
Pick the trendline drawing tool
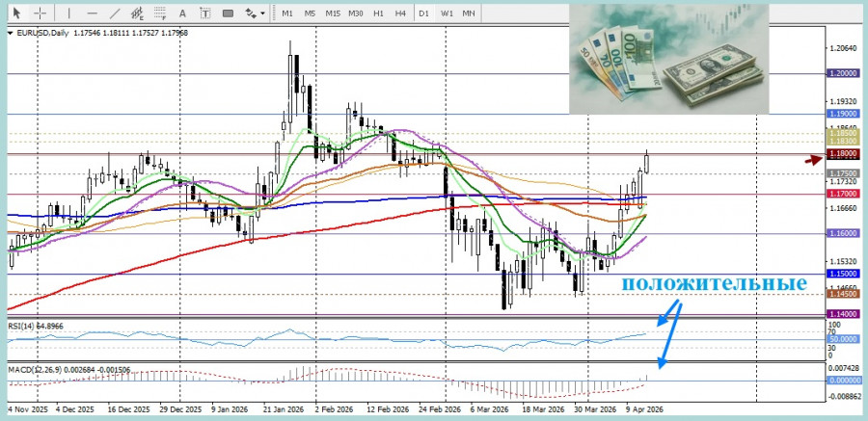click(115, 13)
